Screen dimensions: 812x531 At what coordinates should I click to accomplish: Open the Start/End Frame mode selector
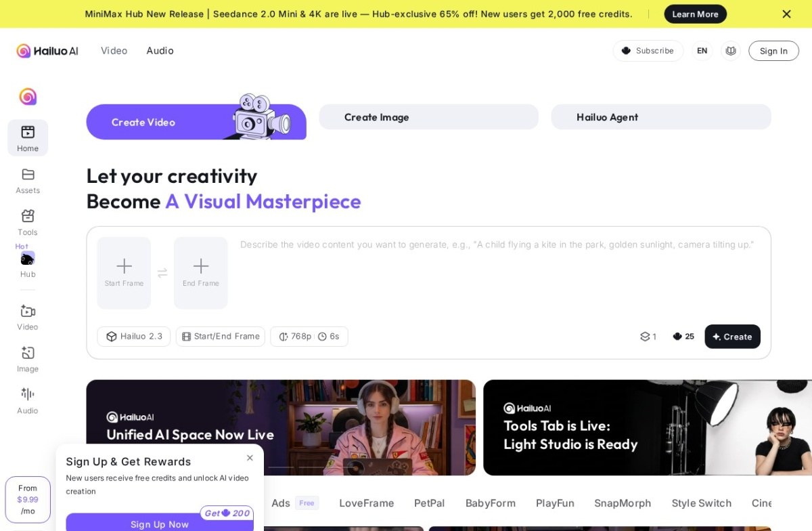(221, 337)
